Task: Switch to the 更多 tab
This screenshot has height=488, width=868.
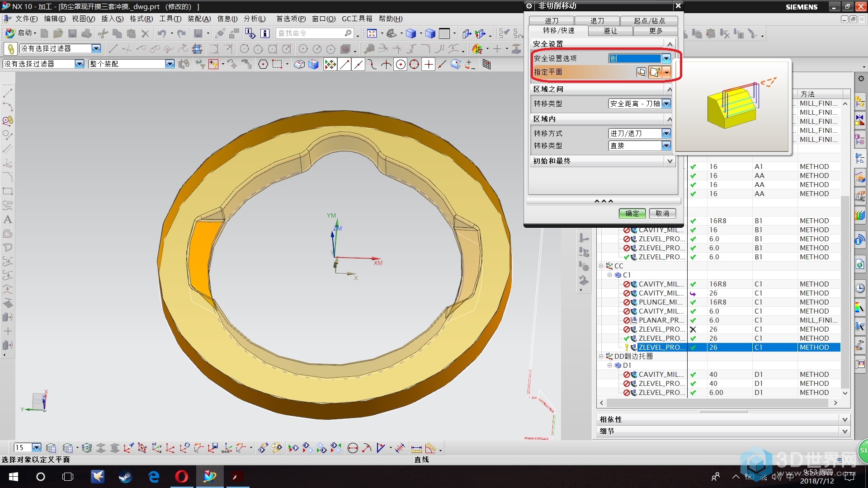Action: 656,31
